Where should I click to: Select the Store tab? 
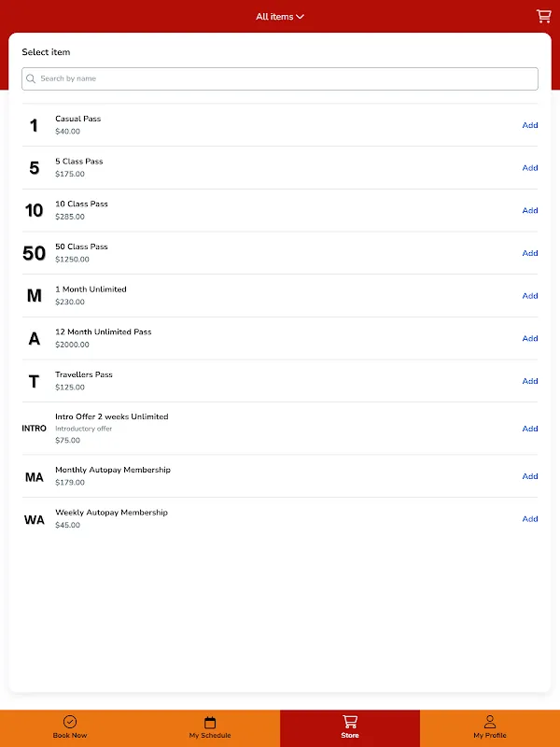point(350,727)
